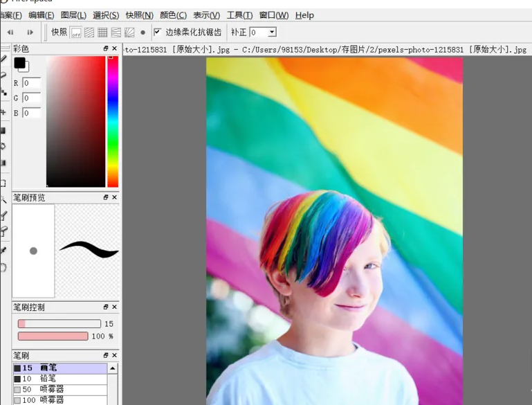Click the brush tip dot preview

click(33, 251)
